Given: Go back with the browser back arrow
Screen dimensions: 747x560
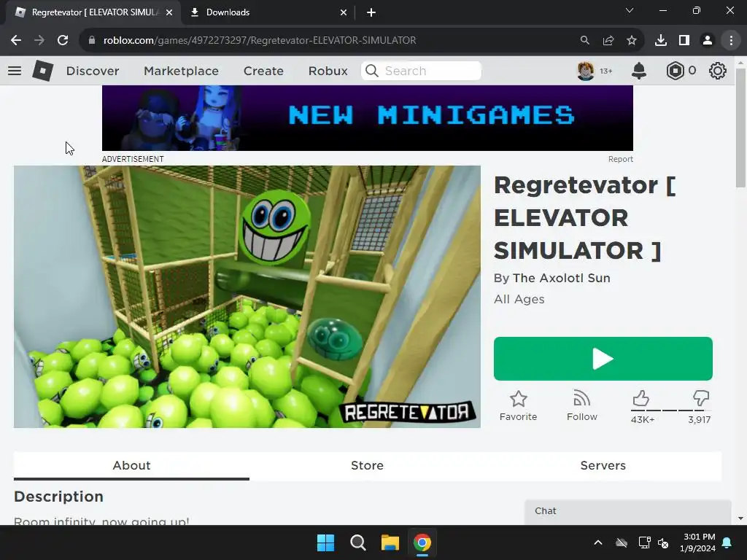Looking at the screenshot, I should point(16,41).
